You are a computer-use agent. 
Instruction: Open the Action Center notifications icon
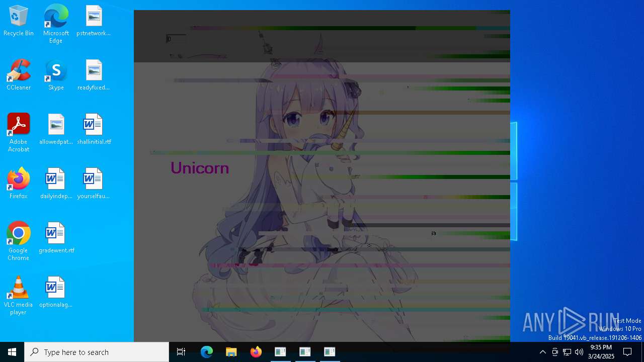coord(628,352)
